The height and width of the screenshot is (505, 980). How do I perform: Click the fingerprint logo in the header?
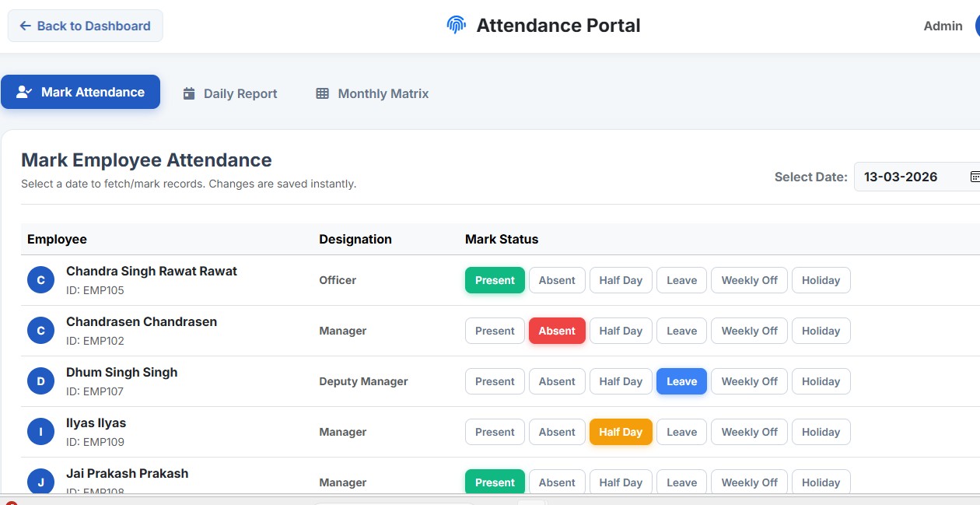point(456,24)
